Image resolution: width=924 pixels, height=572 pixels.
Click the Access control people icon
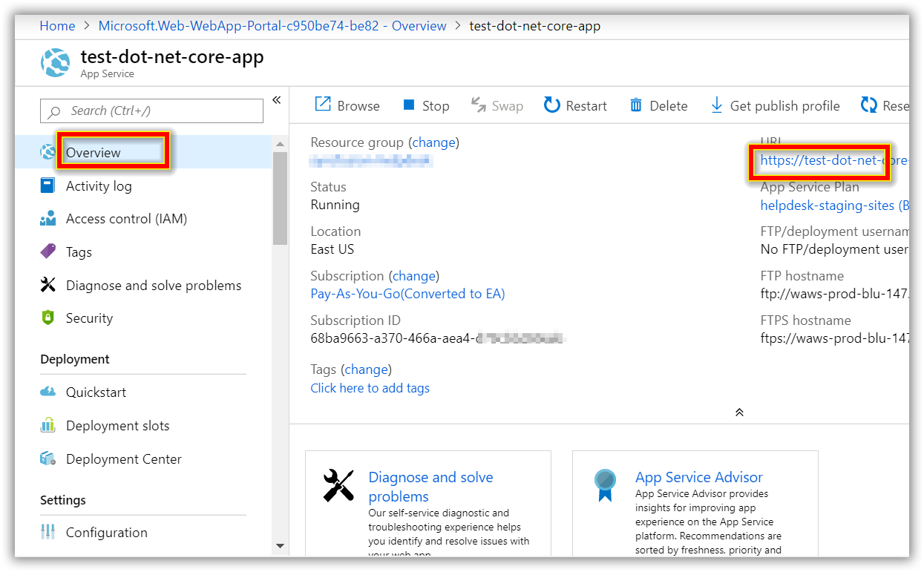pyautogui.click(x=47, y=219)
